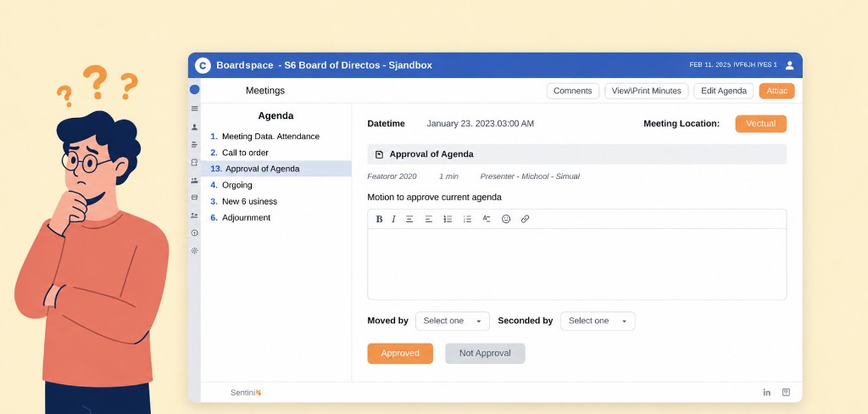Insert a bulleted list in the editor
This screenshot has width=868, height=414.
click(x=448, y=219)
